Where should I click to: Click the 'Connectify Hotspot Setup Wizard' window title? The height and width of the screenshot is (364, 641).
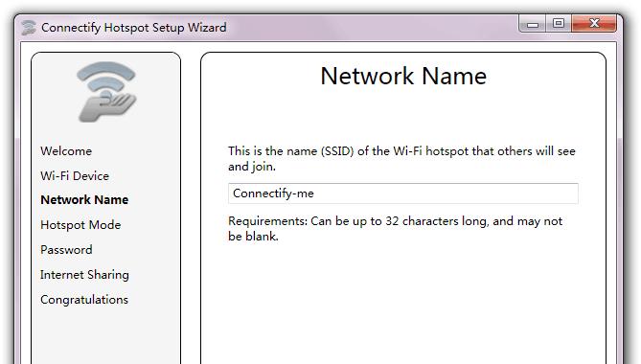point(134,28)
